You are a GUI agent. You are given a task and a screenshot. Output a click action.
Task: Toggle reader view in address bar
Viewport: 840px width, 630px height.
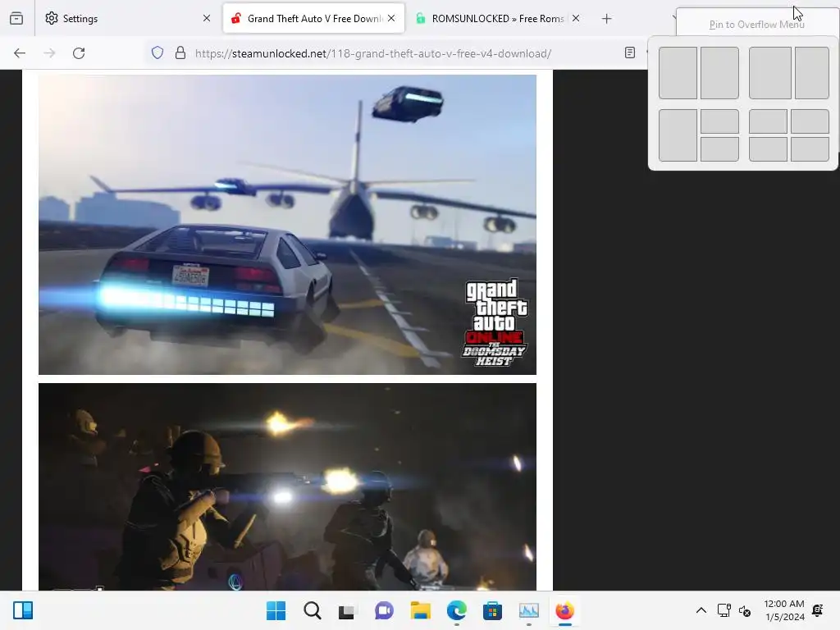click(x=630, y=53)
